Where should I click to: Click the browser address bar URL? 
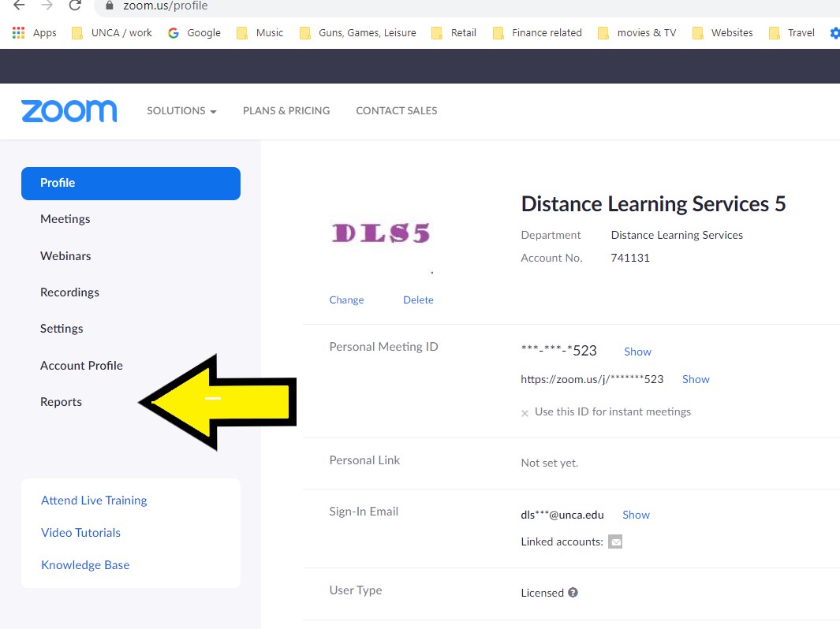tap(166, 6)
